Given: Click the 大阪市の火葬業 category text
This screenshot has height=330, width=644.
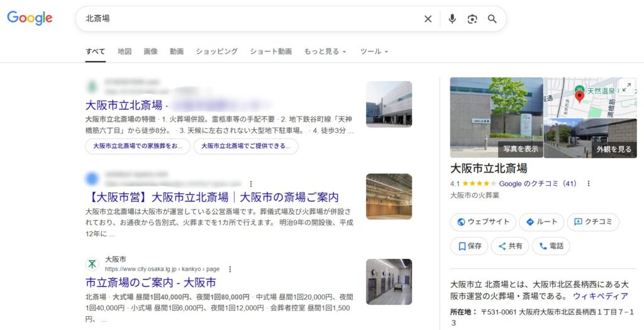Looking at the screenshot, I should click(475, 195).
